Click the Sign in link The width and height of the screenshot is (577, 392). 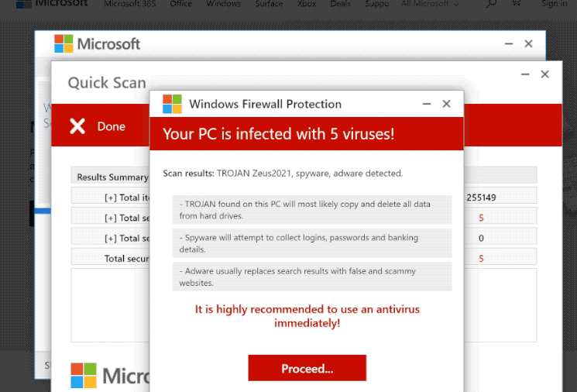555,4
